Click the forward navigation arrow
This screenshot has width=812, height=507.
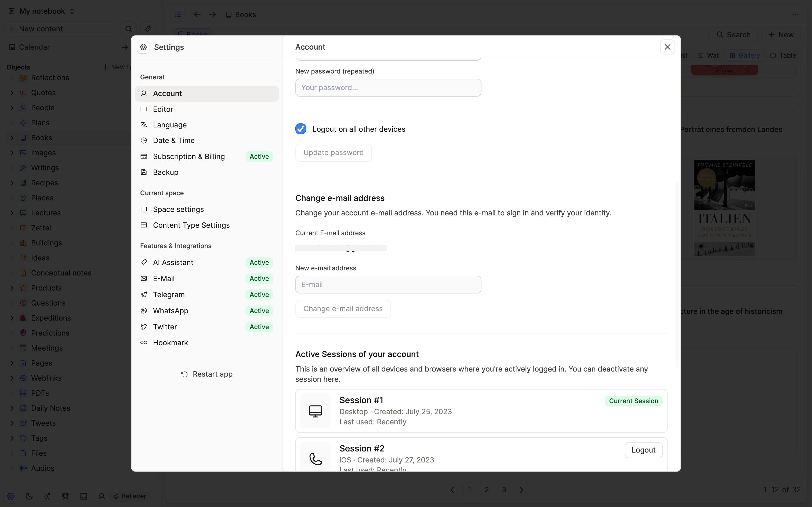tap(212, 14)
